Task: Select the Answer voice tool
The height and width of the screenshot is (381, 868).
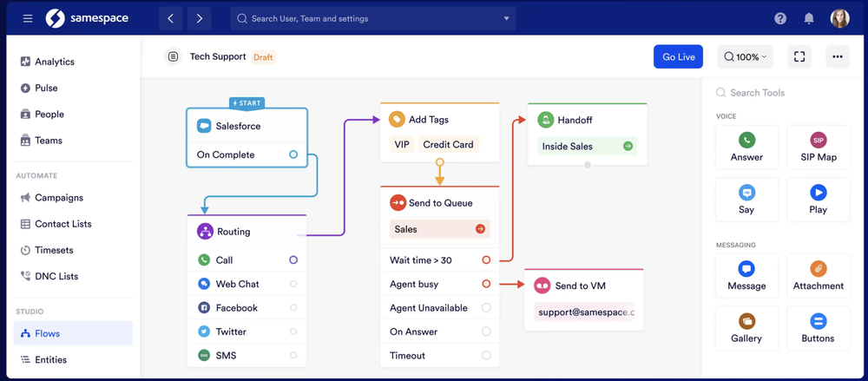Action: 746,147
